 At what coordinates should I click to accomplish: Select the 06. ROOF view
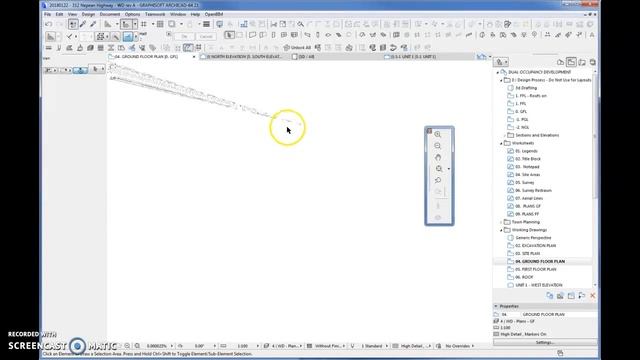click(x=524, y=277)
